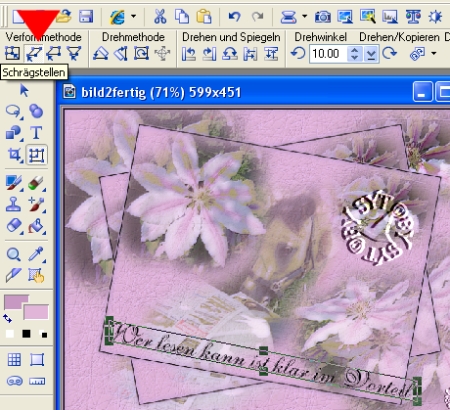
Task: Choose the Drehmethode square with circular arrow
Action: [x=141, y=53]
